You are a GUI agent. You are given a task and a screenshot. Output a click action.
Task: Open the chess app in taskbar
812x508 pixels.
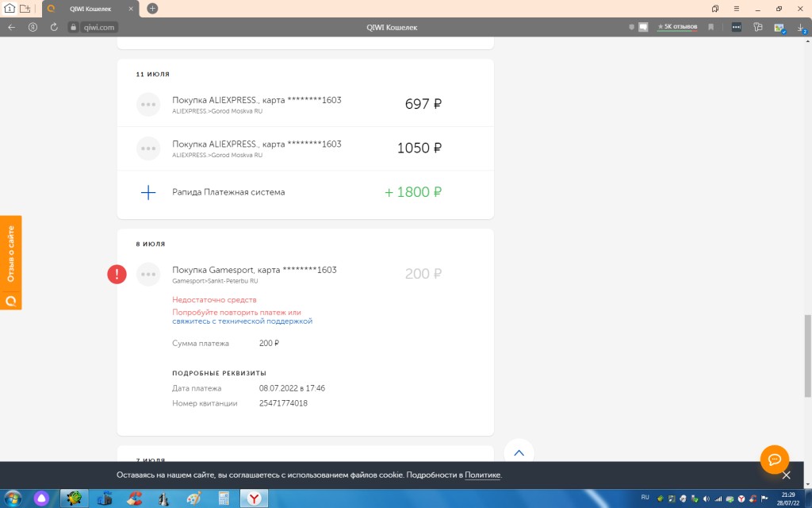pyautogui.click(x=163, y=498)
